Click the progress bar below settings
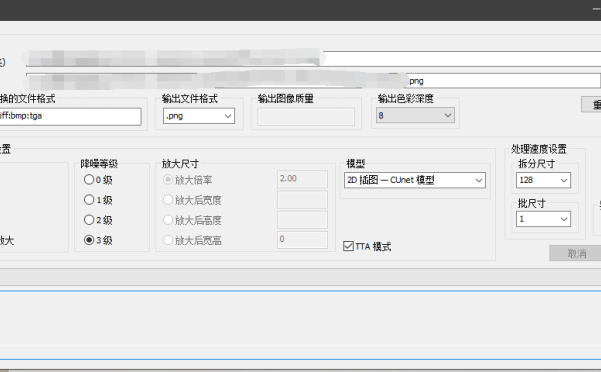 coord(300,277)
